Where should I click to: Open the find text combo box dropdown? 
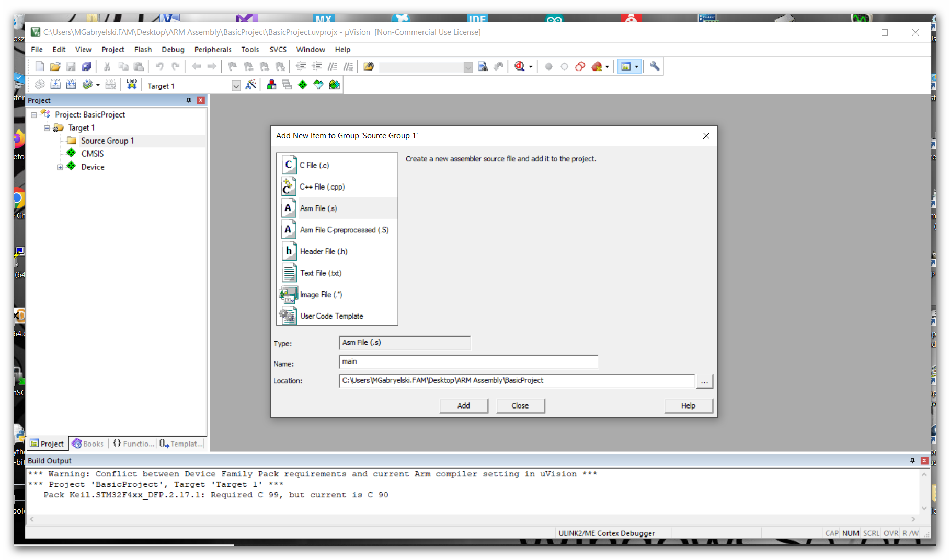point(468,67)
